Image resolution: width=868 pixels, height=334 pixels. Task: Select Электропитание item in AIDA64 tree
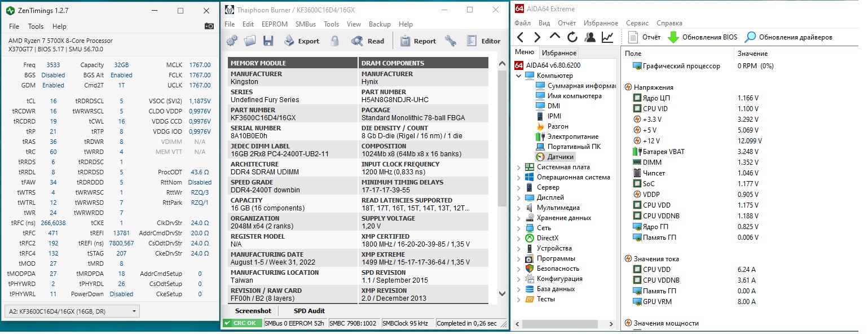click(567, 137)
